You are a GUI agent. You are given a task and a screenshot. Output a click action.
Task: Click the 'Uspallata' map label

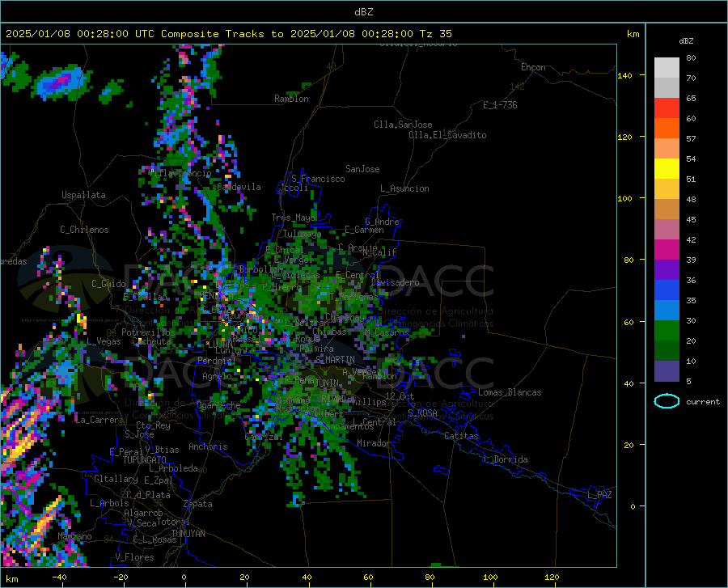83,195
